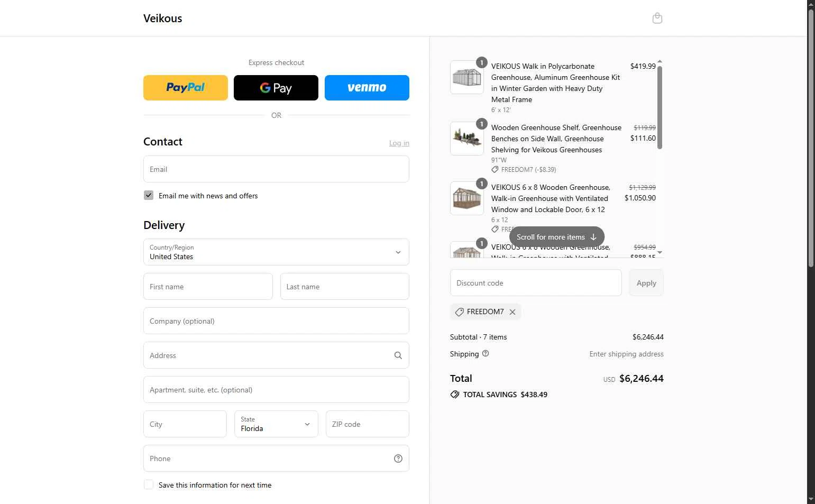
Task: Click the discount tag icon under Wooden Greenhouse Shelf
Action: pyautogui.click(x=495, y=170)
